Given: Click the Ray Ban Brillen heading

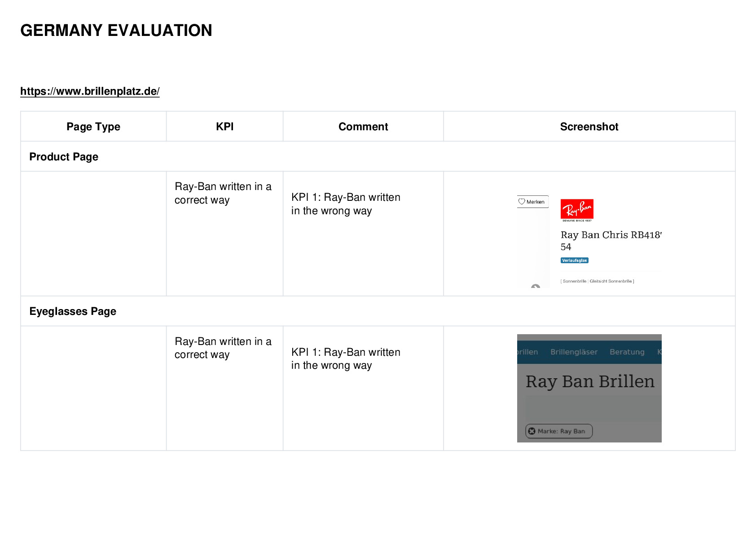Looking at the screenshot, I should coord(590,381).
